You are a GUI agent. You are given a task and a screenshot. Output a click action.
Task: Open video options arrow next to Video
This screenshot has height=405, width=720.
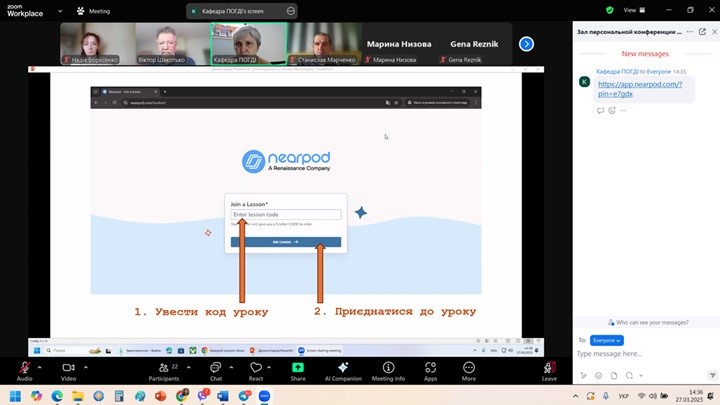pyautogui.click(x=86, y=367)
